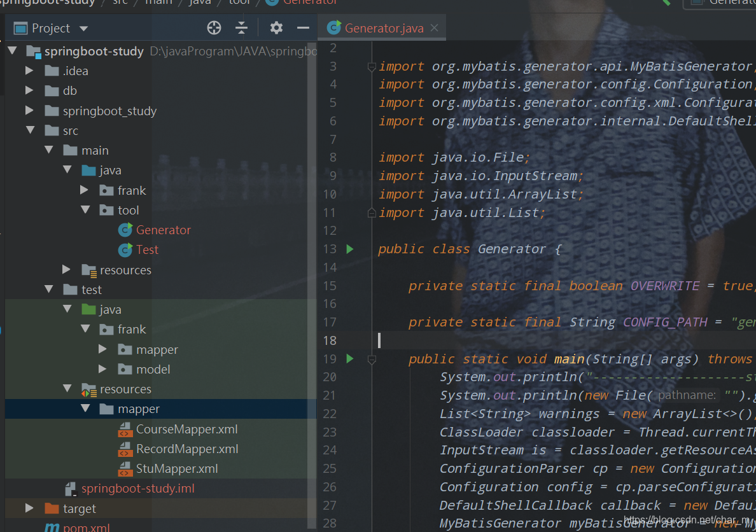The image size is (756, 532).
Task: Collapse the springboot-study root node
Action: [13, 50]
